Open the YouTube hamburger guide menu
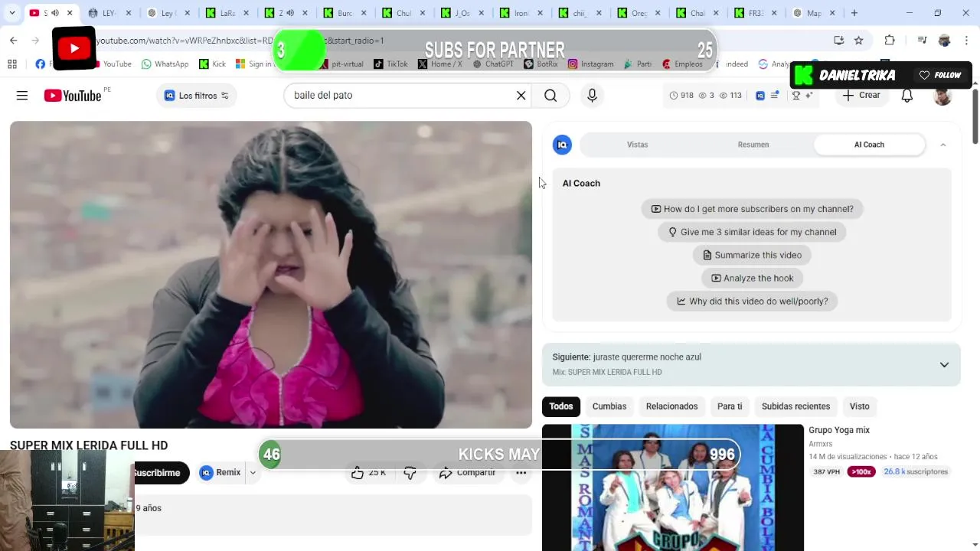Viewport: 980px width, 551px height. tap(22, 96)
